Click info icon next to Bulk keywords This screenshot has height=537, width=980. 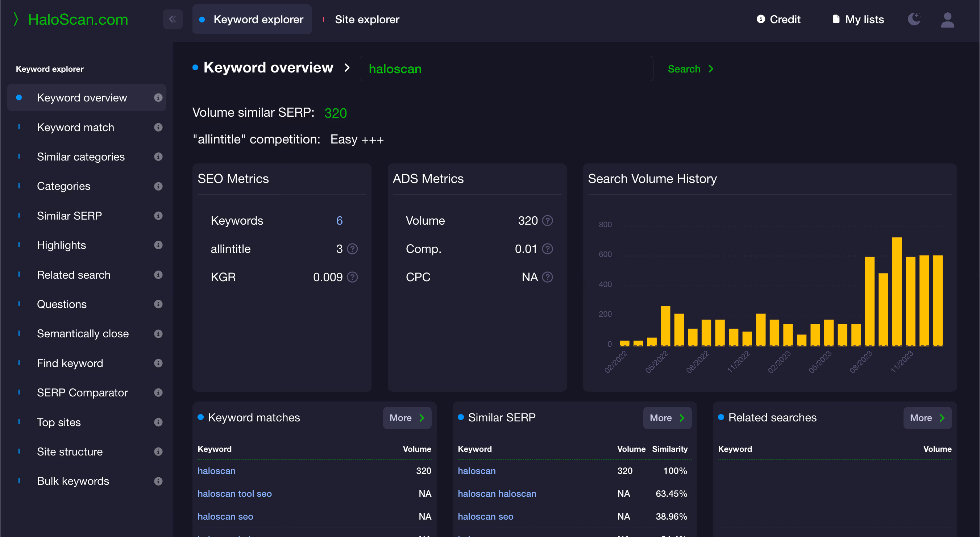pyautogui.click(x=158, y=481)
